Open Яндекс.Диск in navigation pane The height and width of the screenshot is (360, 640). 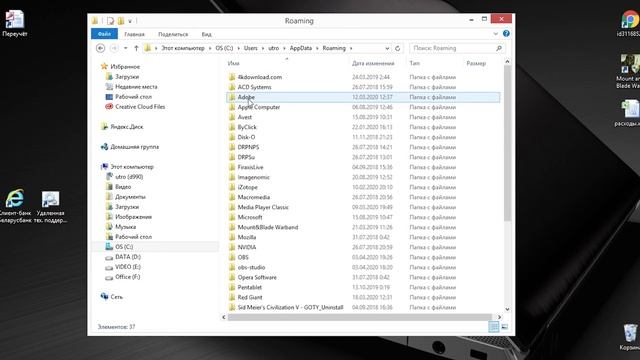coord(127,127)
